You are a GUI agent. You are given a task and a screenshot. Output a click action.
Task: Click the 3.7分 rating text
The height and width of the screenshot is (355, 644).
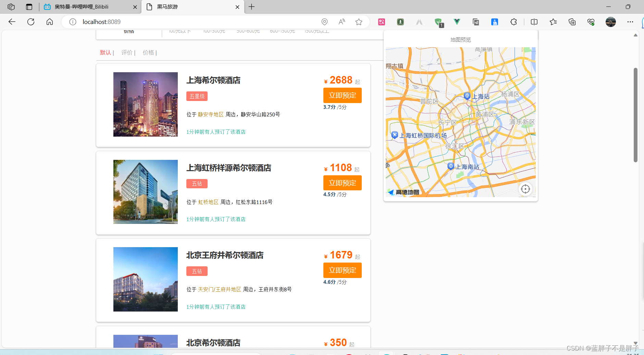click(x=330, y=107)
